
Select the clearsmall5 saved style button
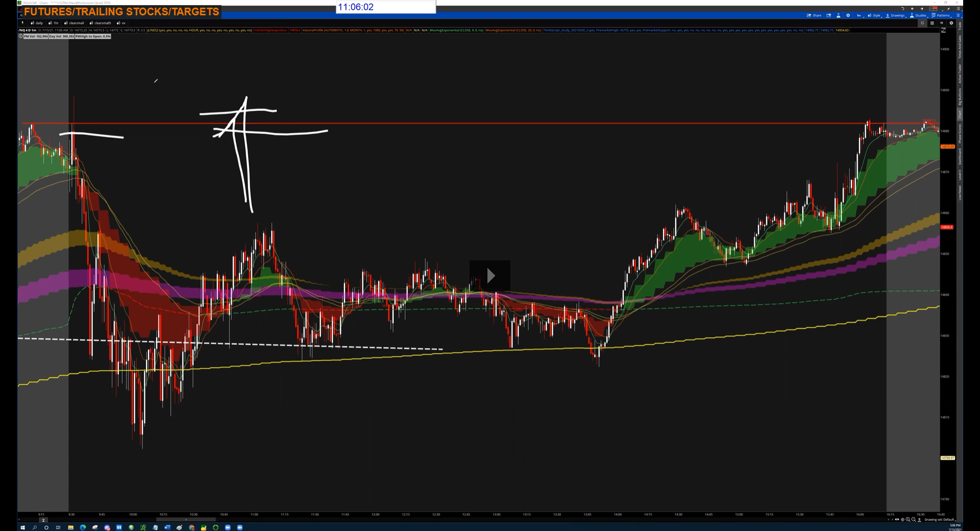(100, 23)
